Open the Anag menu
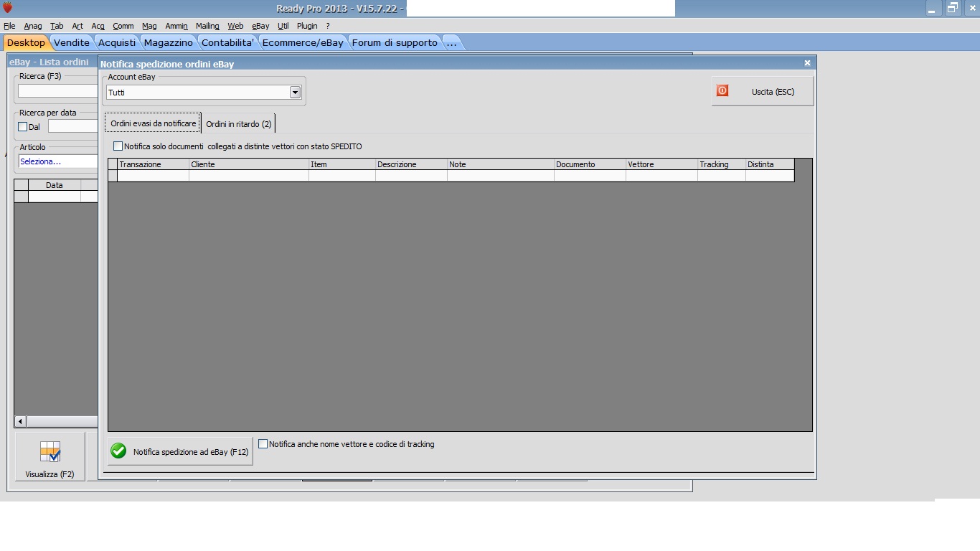980x551 pixels. [33, 26]
